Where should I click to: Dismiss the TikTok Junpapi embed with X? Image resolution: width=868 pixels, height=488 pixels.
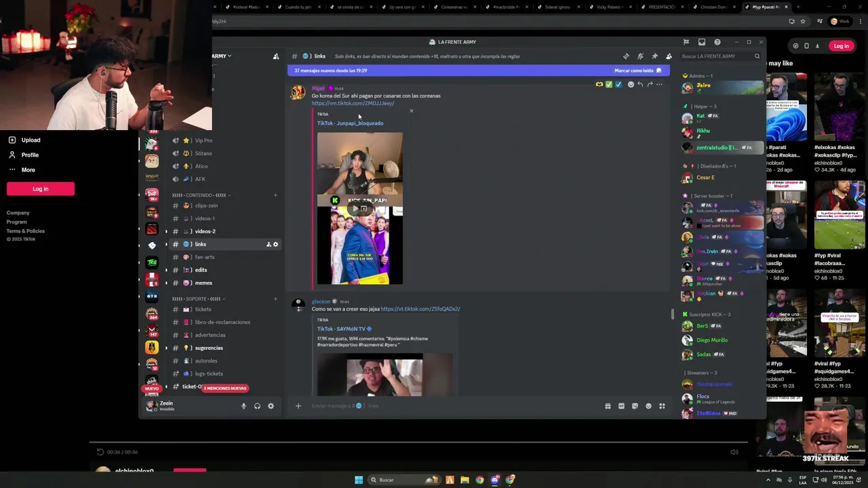tap(411, 111)
